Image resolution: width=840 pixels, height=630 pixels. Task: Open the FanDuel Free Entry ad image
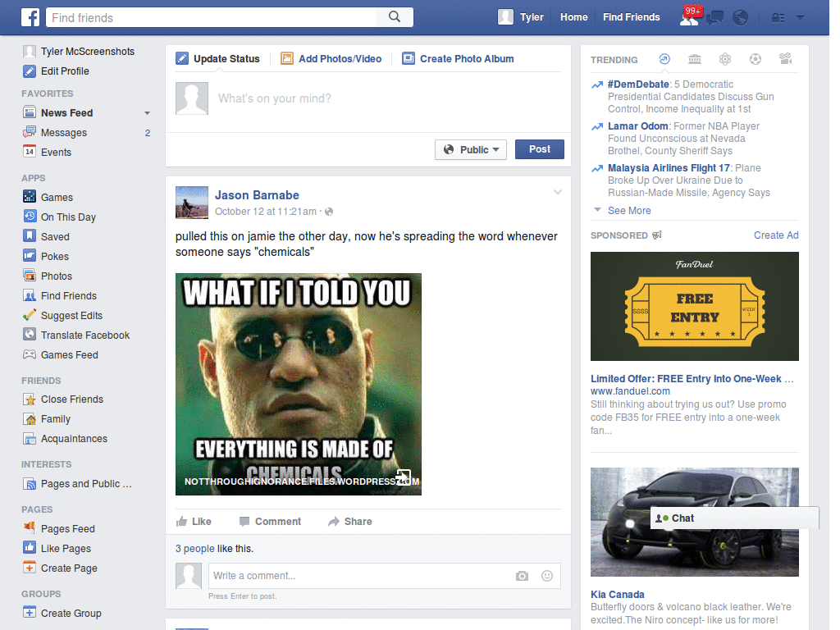pos(694,307)
